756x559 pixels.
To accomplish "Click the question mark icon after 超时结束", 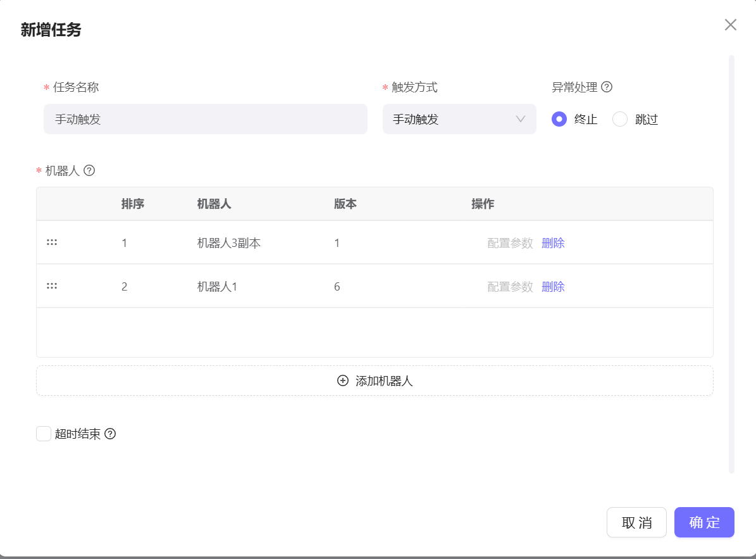I will 111,434.
